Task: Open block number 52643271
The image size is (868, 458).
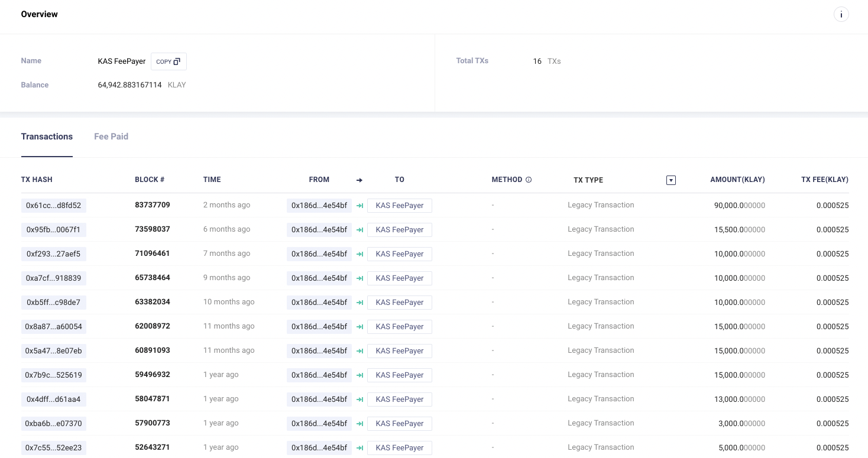Action: [153, 447]
